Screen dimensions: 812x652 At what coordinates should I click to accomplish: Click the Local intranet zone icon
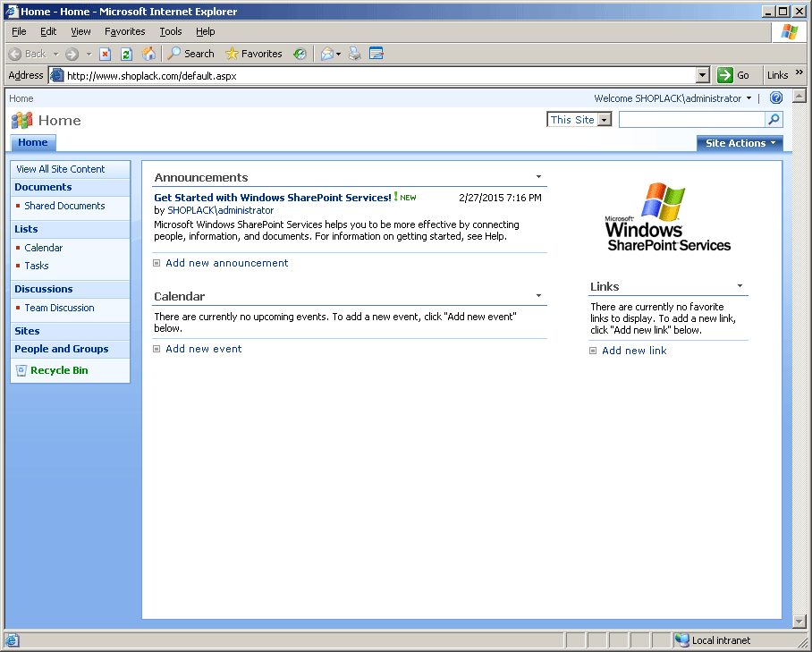pyautogui.click(x=681, y=640)
